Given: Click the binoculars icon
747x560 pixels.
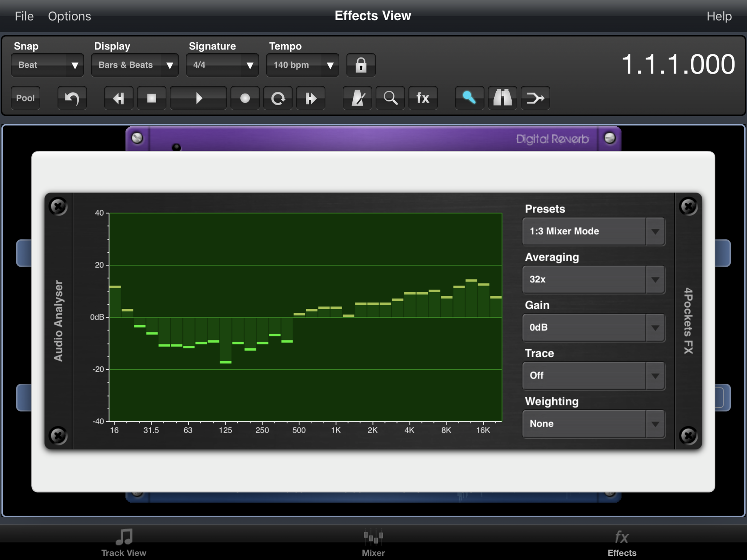Looking at the screenshot, I should point(502,98).
